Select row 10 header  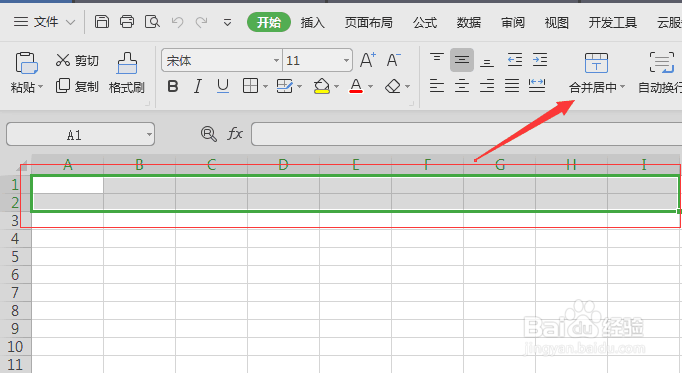(x=15, y=346)
